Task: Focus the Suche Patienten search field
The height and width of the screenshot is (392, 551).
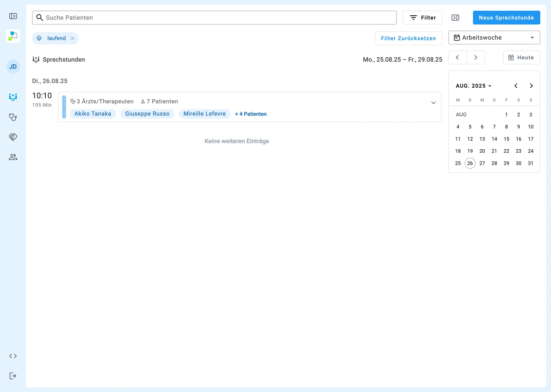Action: (x=214, y=18)
